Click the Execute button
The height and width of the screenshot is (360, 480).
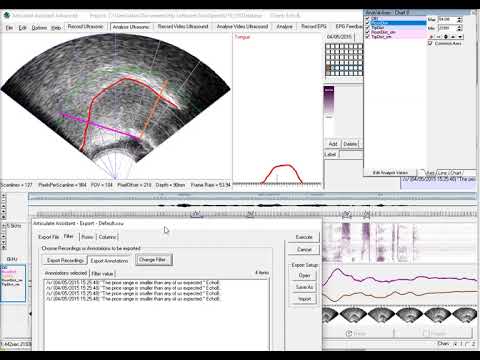click(304, 237)
